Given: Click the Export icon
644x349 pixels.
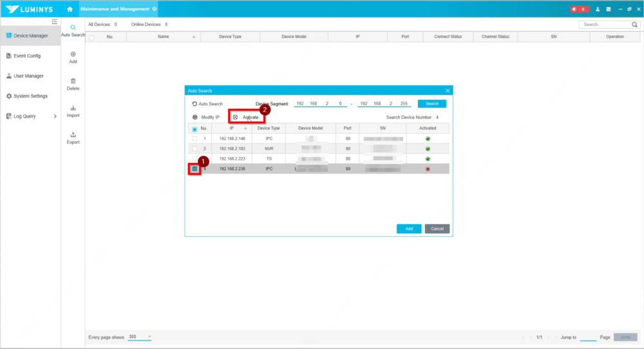Looking at the screenshot, I should coord(73,135).
